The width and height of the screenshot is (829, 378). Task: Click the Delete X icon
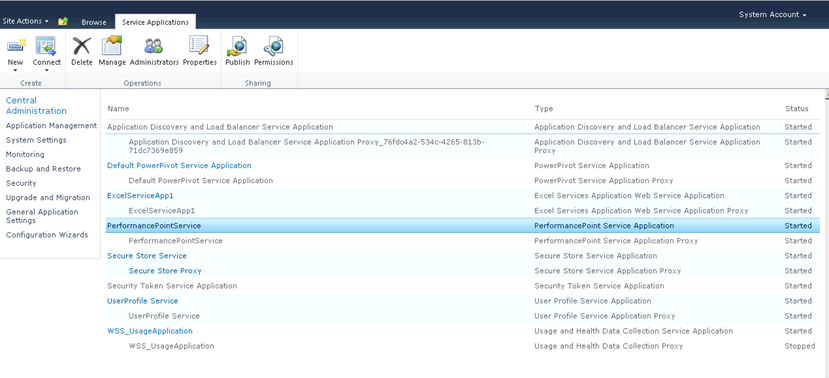pos(81,46)
